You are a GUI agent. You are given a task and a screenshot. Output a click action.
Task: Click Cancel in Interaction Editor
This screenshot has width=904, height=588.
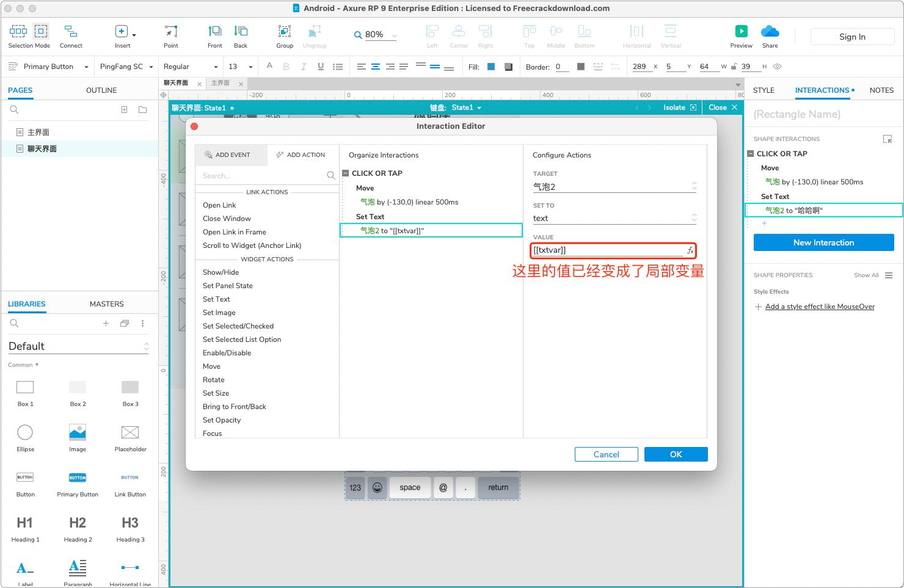[607, 454]
